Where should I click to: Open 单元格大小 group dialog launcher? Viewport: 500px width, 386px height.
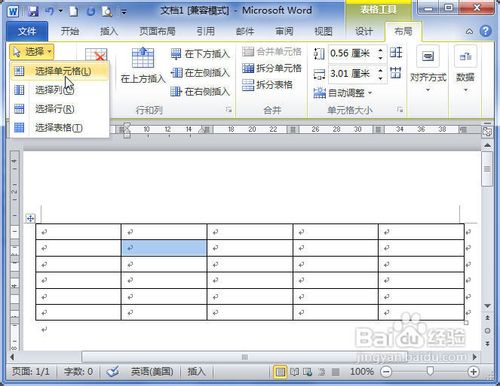[x=400, y=109]
